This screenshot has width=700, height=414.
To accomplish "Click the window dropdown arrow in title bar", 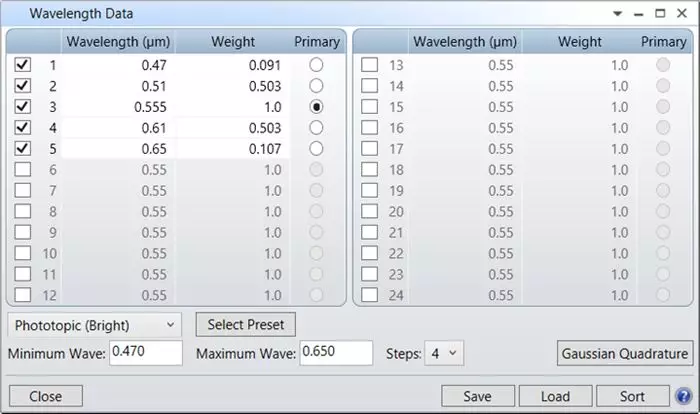I will [x=617, y=14].
